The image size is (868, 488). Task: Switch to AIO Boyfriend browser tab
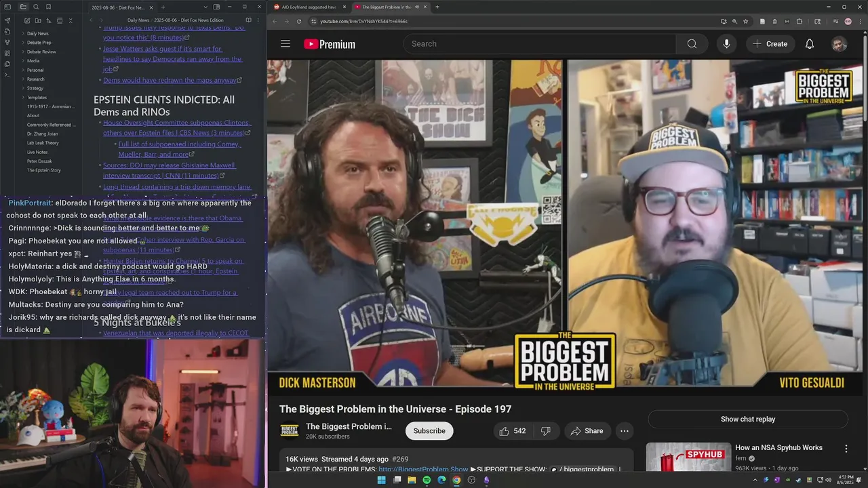[309, 7]
